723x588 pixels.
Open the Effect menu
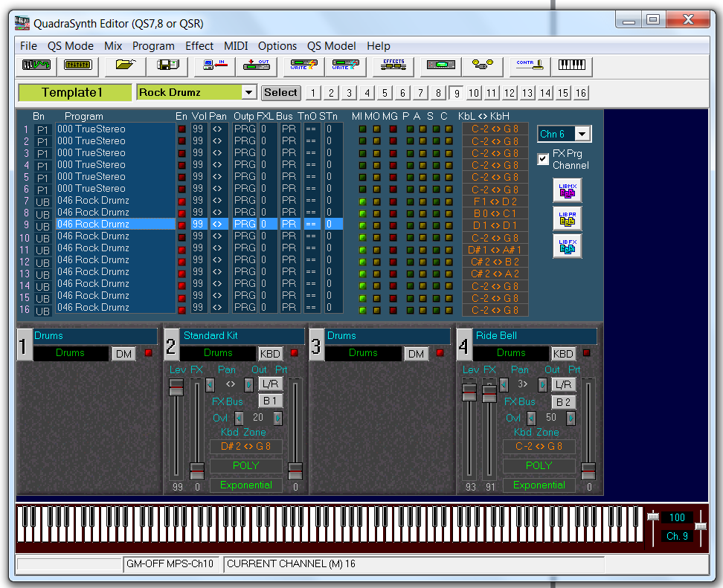tap(199, 46)
